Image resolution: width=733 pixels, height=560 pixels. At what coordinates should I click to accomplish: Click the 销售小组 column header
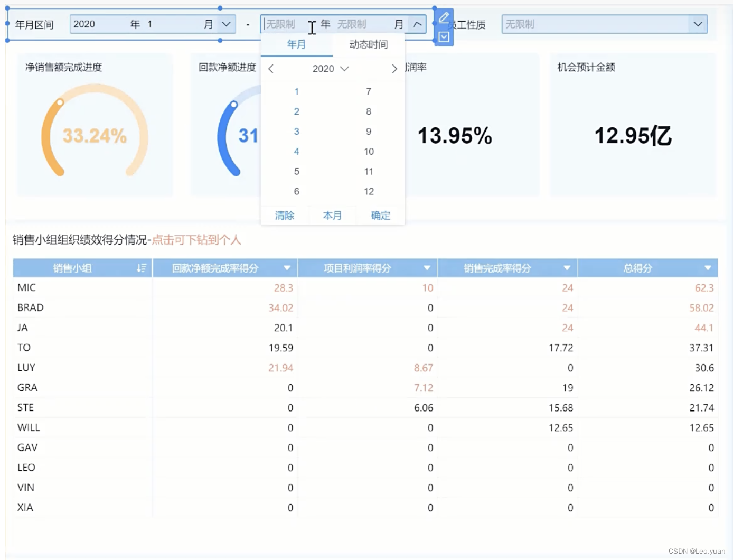point(83,268)
